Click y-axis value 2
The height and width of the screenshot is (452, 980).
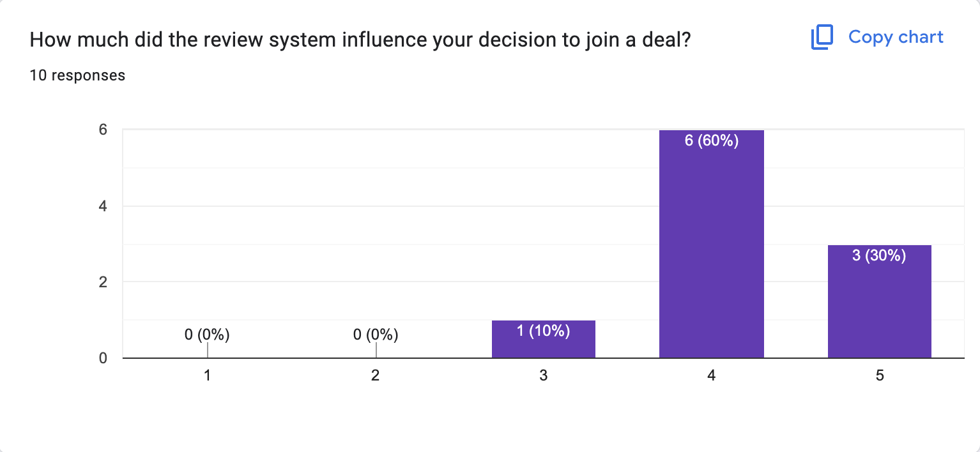pyautogui.click(x=102, y=282)
